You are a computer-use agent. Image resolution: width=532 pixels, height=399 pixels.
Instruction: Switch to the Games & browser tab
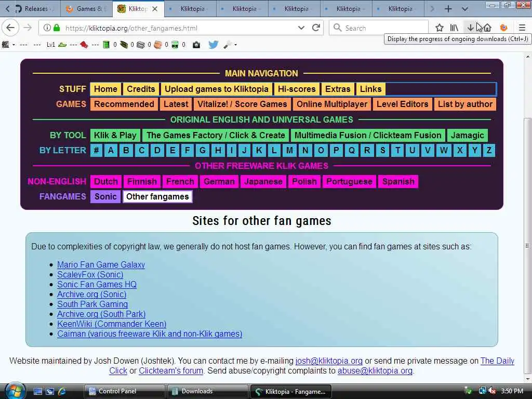(x=87, y=9)
